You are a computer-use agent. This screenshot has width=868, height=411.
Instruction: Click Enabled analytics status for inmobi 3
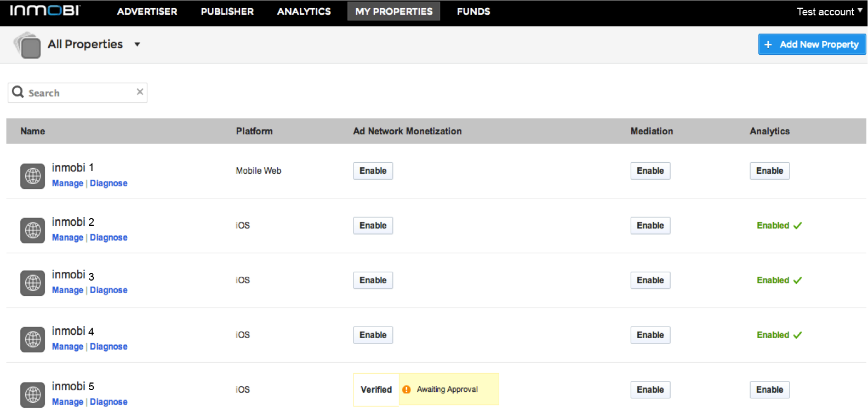(x=779, y=280)
